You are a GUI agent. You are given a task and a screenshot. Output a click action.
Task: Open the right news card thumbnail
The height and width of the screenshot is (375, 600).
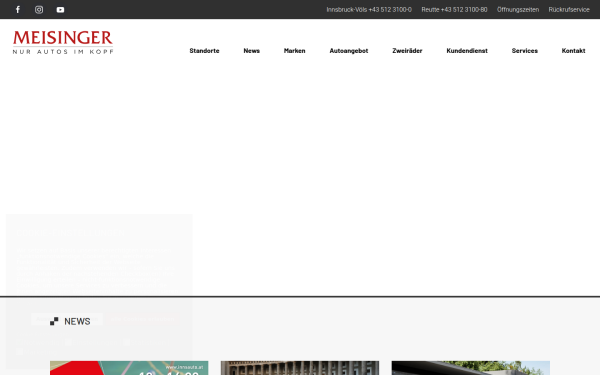pos(471,368)
